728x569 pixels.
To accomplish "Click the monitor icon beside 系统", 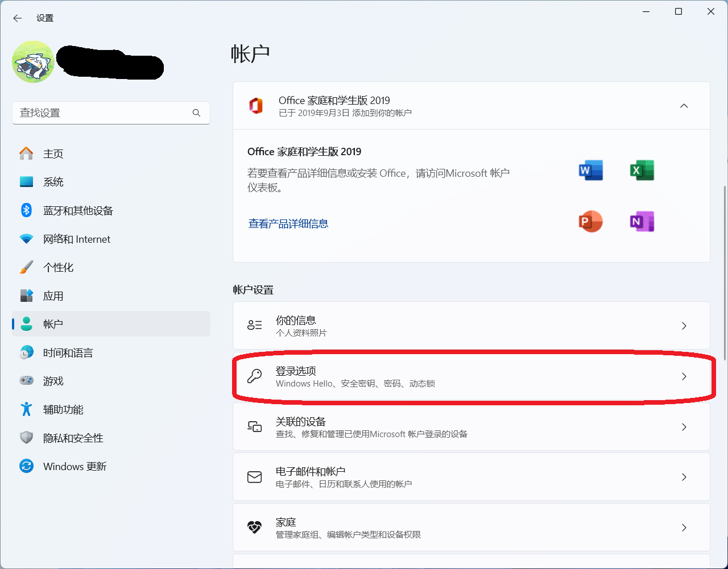I will pos(26,182).
